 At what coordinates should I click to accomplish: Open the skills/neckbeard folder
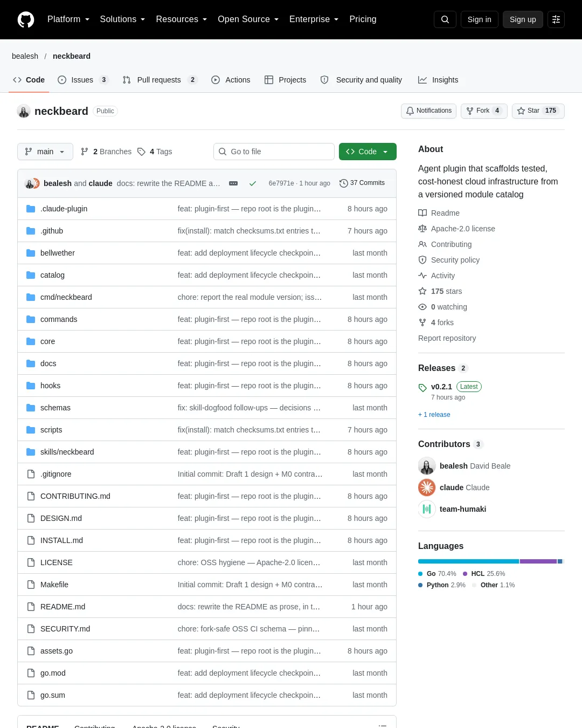click(67, 452)
